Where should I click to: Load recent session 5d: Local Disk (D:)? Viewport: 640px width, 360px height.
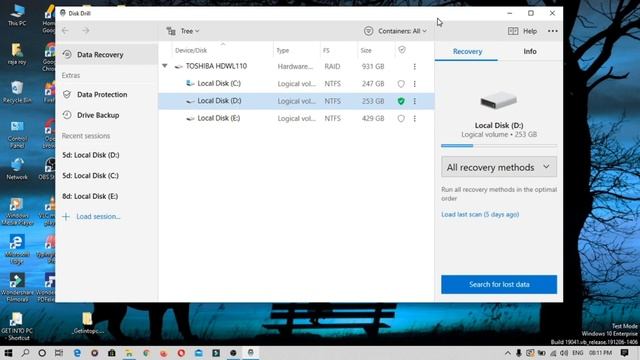(x=91, y=155)
